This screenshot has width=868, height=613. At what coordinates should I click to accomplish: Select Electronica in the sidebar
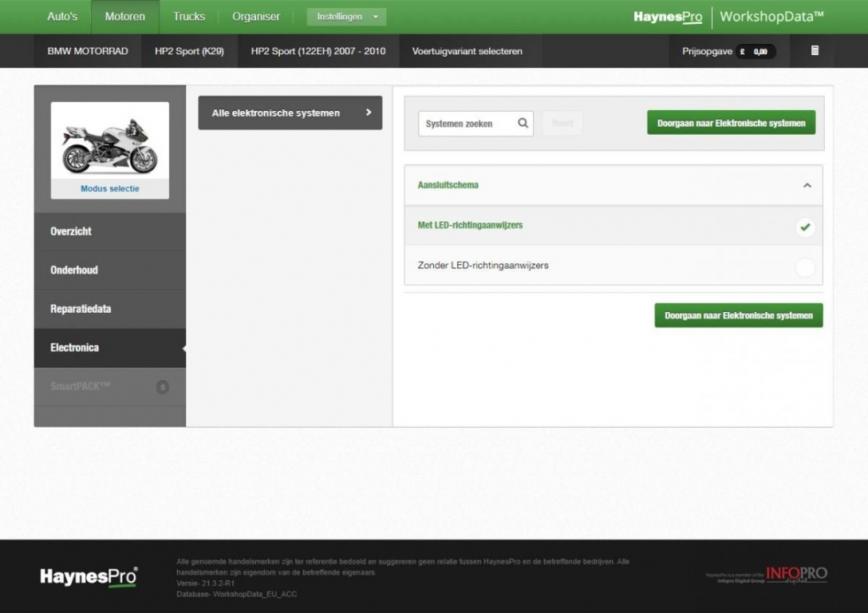110,348
